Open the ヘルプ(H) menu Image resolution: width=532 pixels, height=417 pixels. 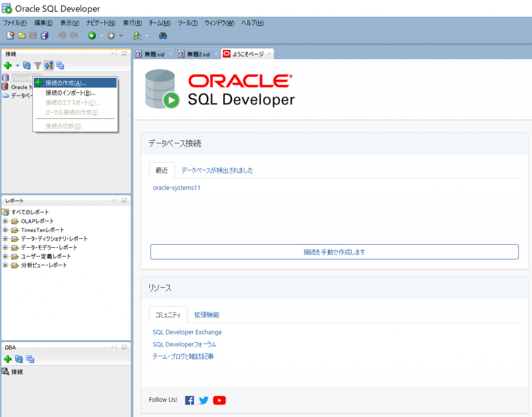click(252, 23)
